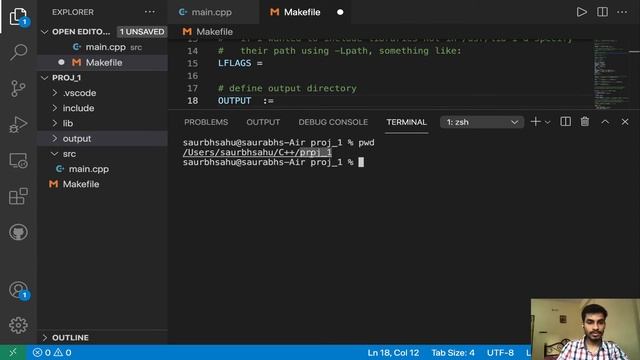This screenshot has width=640, height=360.
Task: Open editor more actions ellipsis
Action: pos(622,12)
